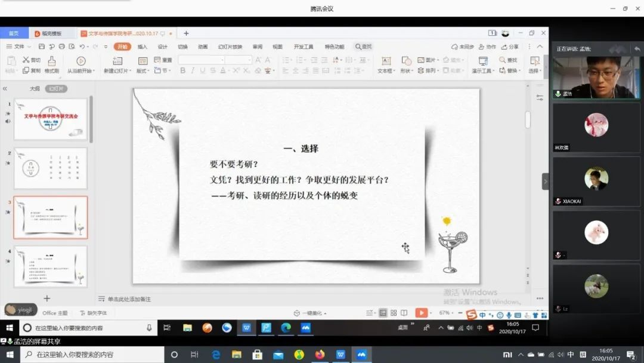Image resolution: width=644 pixels, height=363 pixels.
Task: Switch to normal view in status bar
Action: (383, 313)
